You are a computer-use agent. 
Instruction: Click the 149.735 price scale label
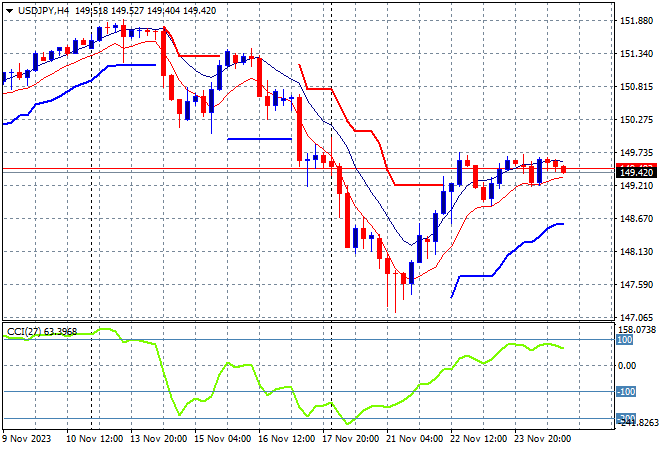636,152
